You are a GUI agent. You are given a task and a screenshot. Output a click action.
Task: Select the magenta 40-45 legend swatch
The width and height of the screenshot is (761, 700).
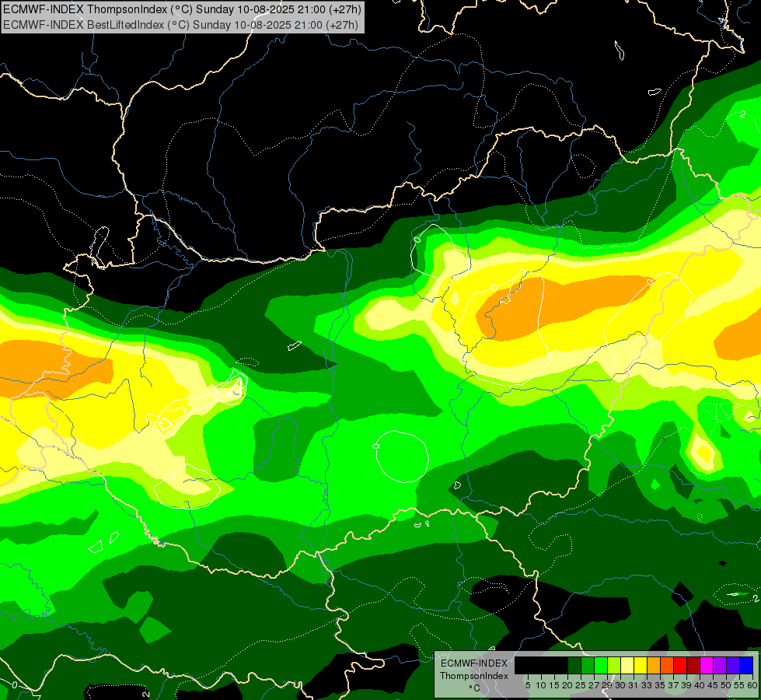coord(706,665)
